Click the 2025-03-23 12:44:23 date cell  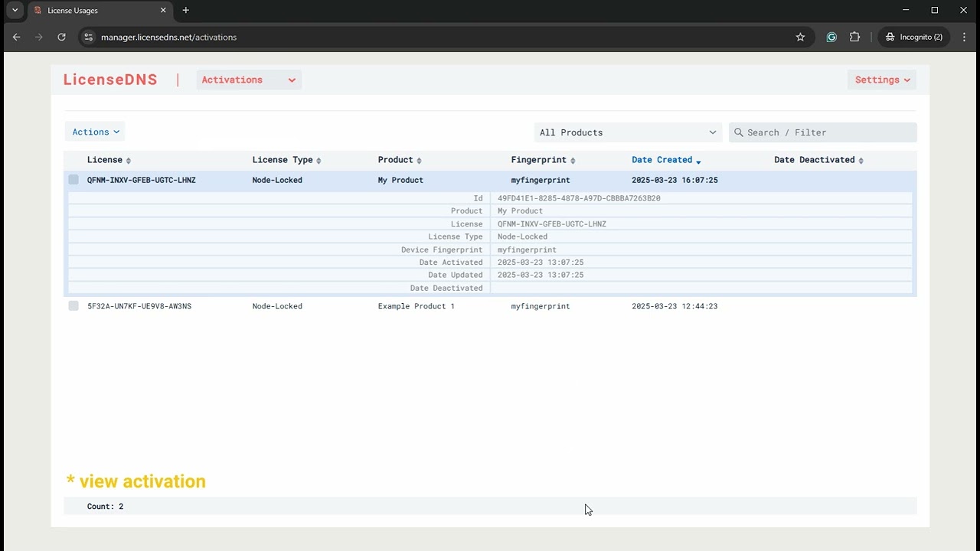coord(675,306)
